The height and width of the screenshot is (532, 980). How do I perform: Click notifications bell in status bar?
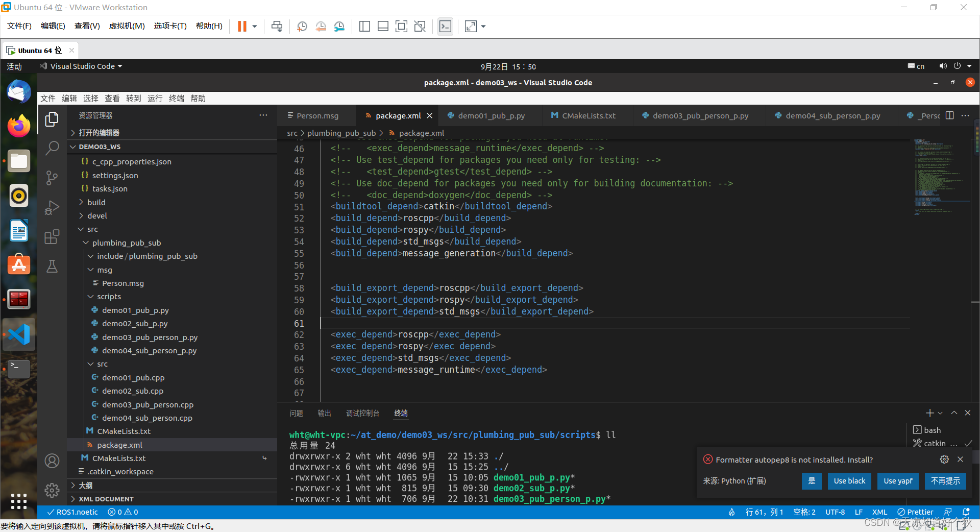tap(966, 512)
